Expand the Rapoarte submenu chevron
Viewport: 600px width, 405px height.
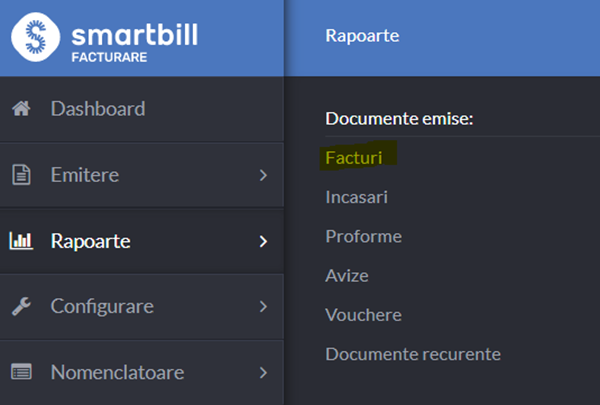point(263,241)
